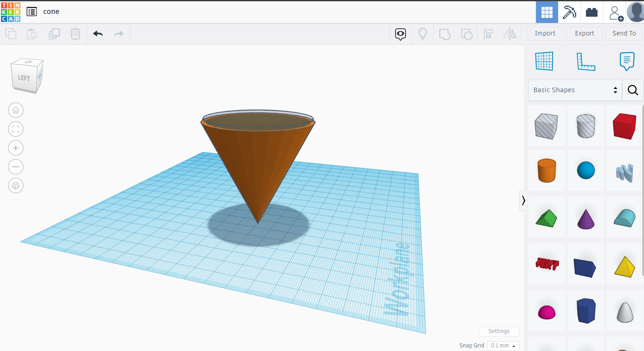Screen dimensions: 644x351
Task: Select the red Box shape thumbnail
Action: point(625,126)
